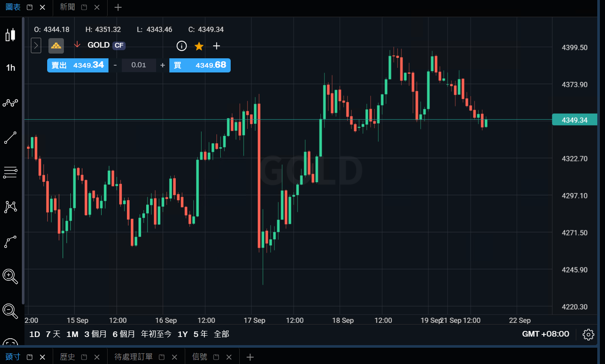
Task: Switch to the 歷史 tab
Action: [x=67, y=357]
